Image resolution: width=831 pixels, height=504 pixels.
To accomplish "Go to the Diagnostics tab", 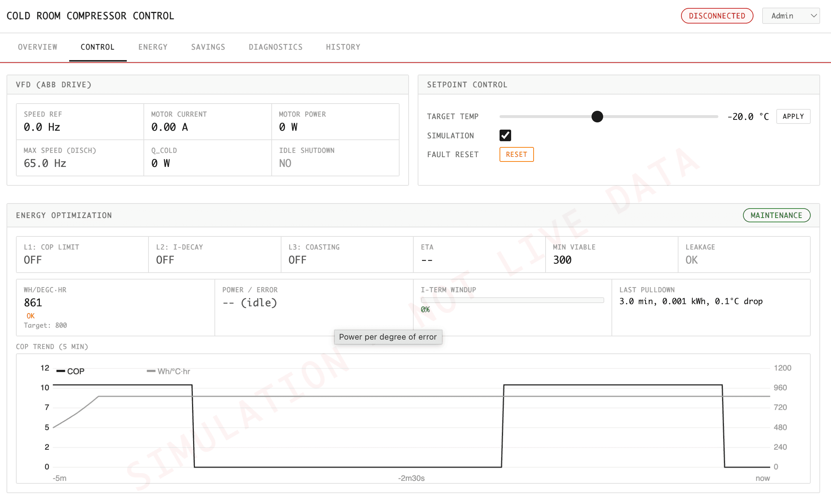I will (x=275, y=47).
